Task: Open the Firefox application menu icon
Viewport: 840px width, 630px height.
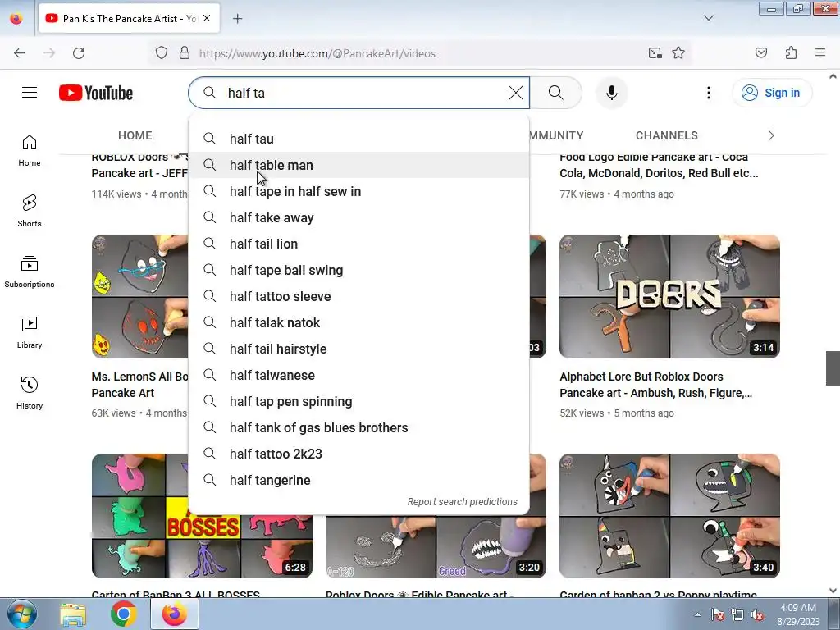Action: (820, 53)
